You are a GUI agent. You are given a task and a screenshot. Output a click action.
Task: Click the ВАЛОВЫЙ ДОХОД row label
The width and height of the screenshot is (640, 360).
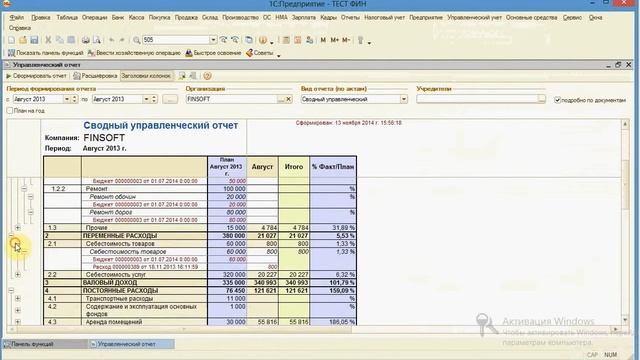pyautogui.click(x=110, y=282)
